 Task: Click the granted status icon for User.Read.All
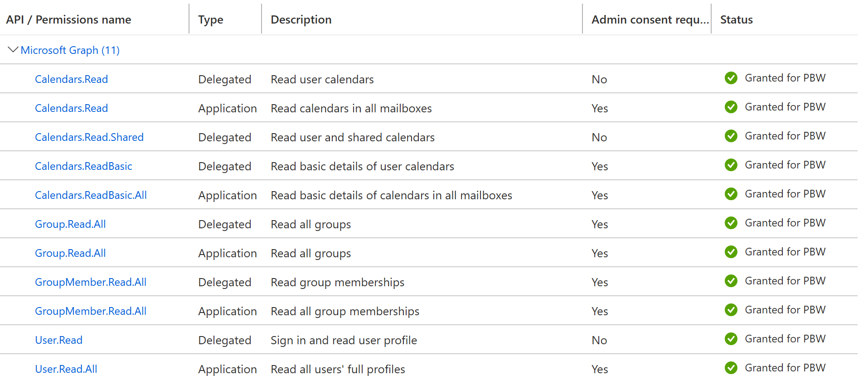click(x=731, y=368)
